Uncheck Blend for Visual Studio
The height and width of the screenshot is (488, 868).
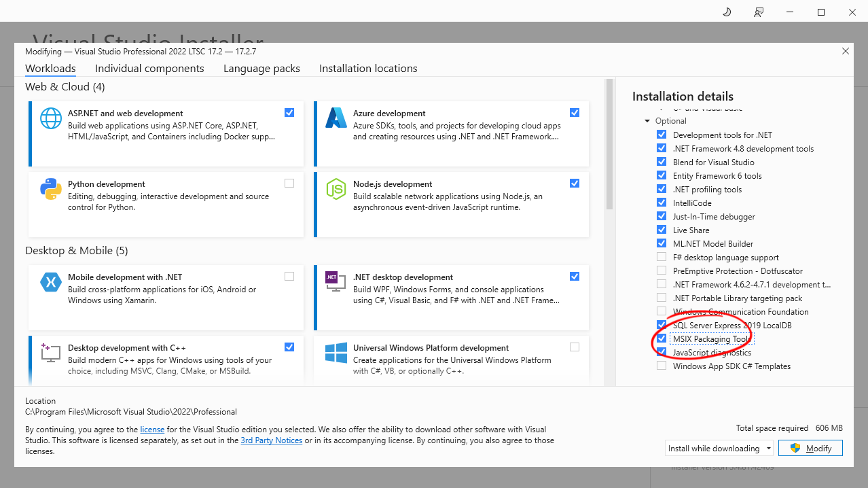tap(662, 162)
